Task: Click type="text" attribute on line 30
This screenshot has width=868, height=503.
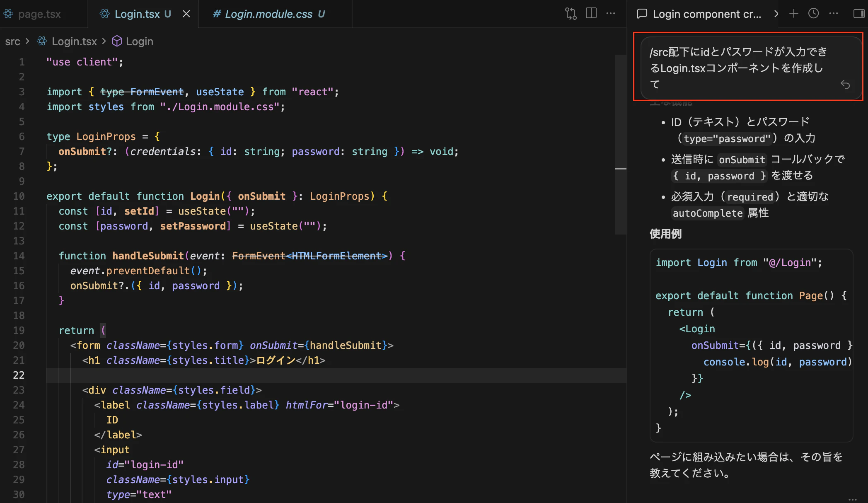Action: [x=139, y=495]
